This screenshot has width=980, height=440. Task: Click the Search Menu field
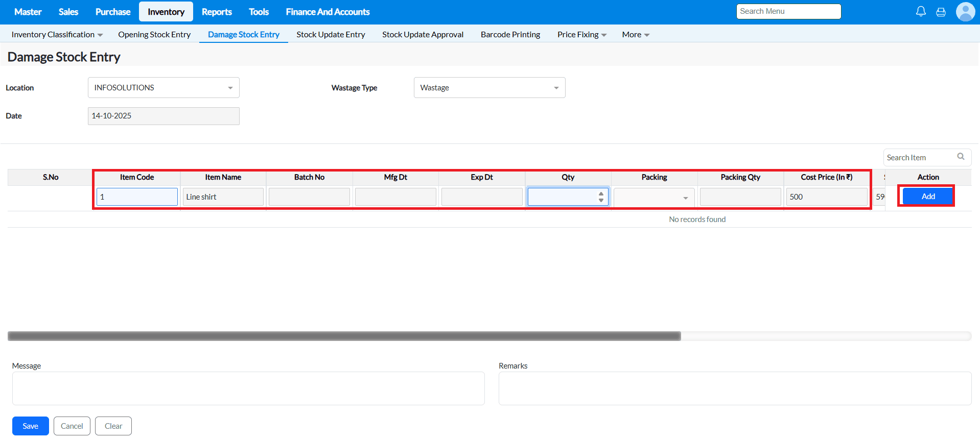point(788,11)
